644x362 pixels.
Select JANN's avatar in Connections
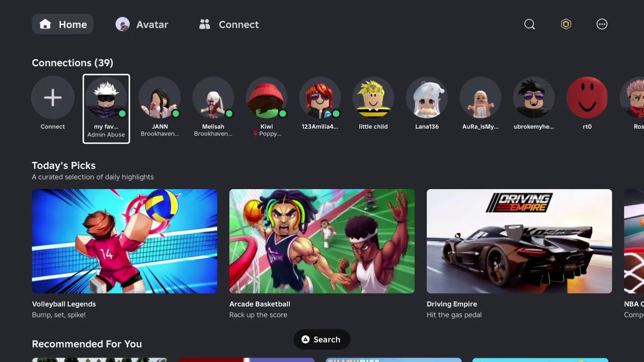tap(160, 98)
